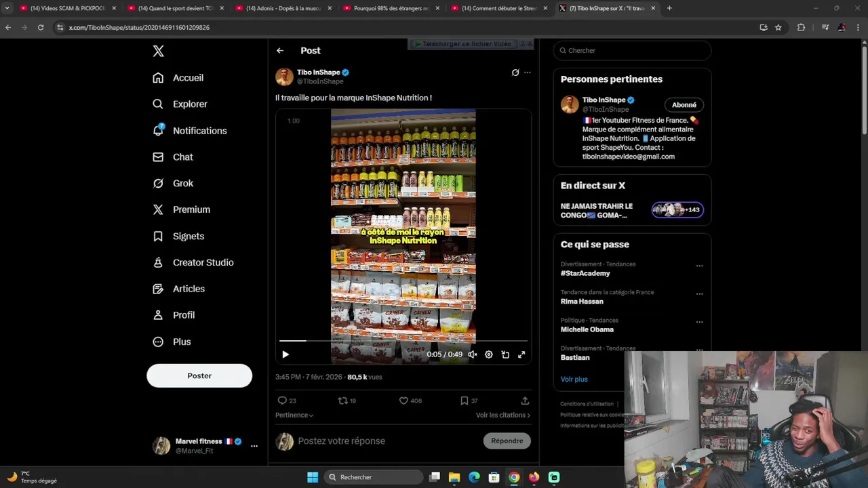Open Marvel fitness account menu dots

pyautogui.click(x=254, y=446)
